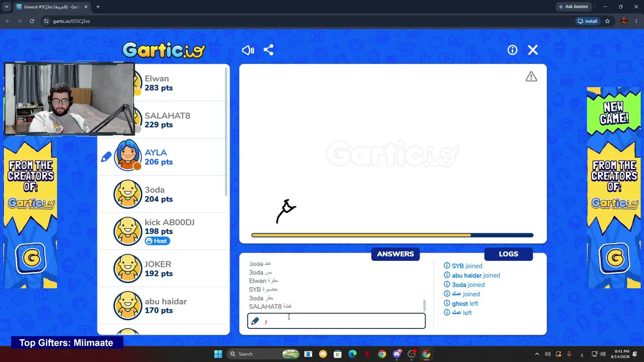Click 3oda's avatar in the player list
This screenshot has width=644, height=362.
pos(128,194)
